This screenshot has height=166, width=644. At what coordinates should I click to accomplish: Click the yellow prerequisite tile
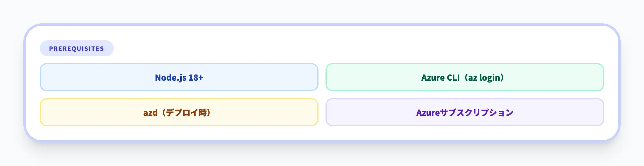[179, 113]
